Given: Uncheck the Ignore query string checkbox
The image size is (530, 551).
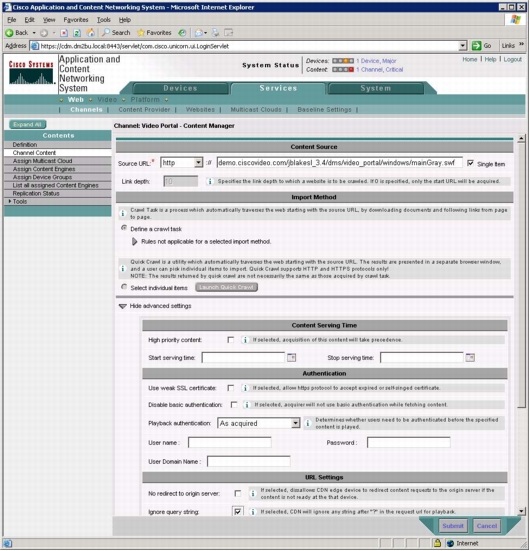Looking at the screenshot, I should 238,512.
